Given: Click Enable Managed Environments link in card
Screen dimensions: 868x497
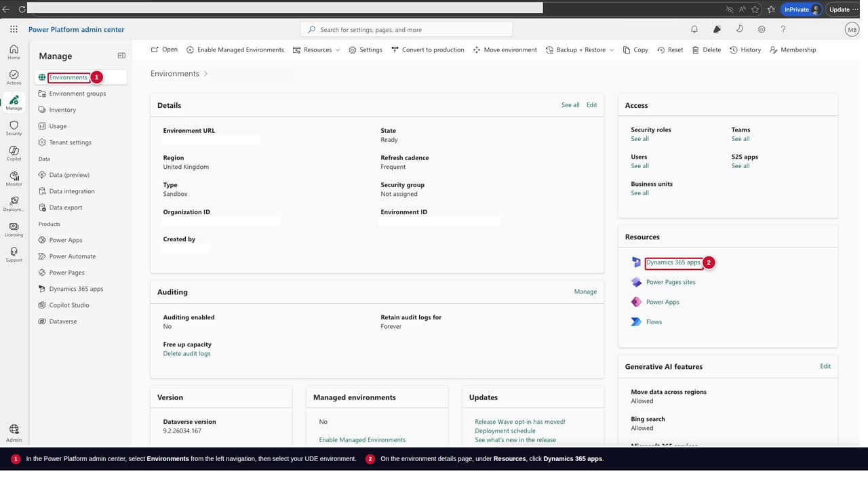Looking at the screenshot, I should click(362, 440).
